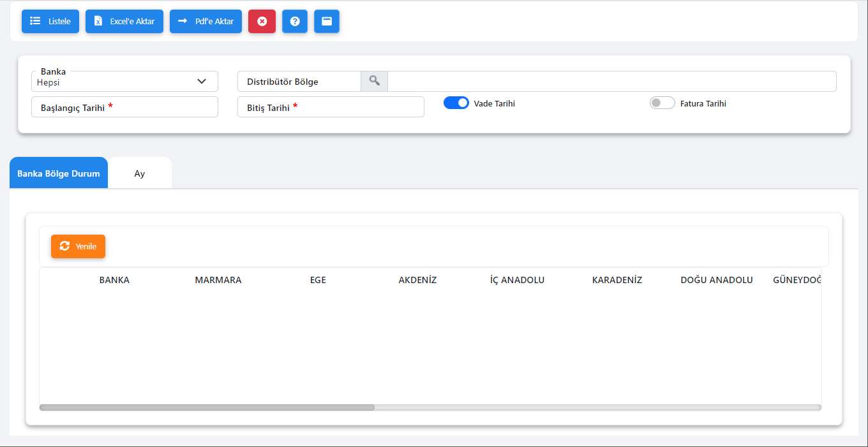Export report with Pdf'e Aktar
Image resolution: width=868 pixels, height=447 pixels.
pyautogui.click(x=206, y=21)
